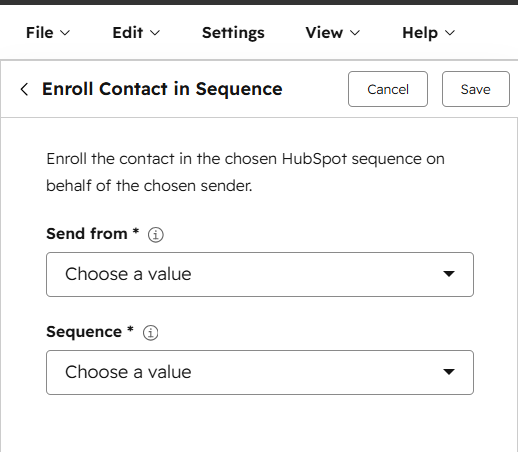Open the View menu
This screenshot has width=518, height=452.
[x=333, y=33]
